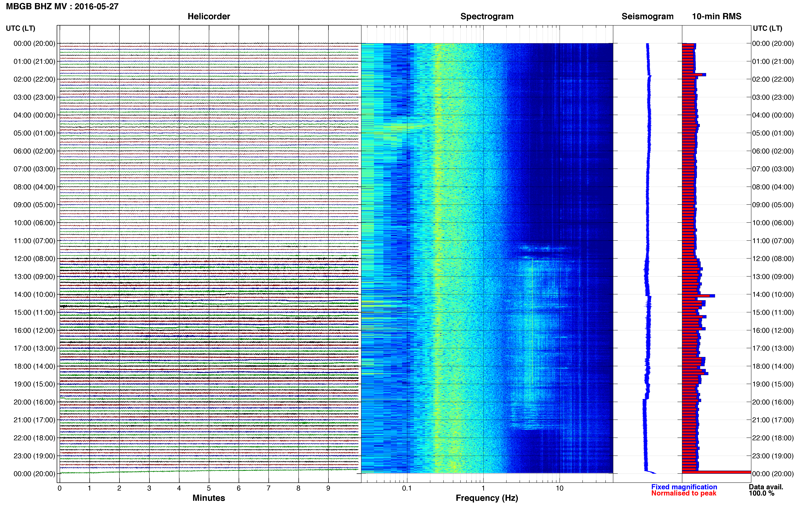Click the right '15:00 (11:00)' time label
This screenshot has width=812, height=508.
click(773, 312)
